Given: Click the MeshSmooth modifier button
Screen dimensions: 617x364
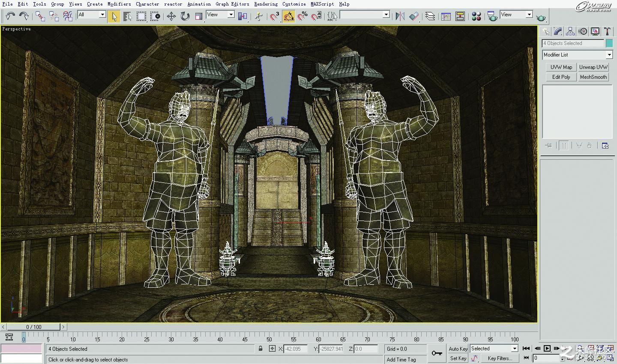Looking at the screenshot, I should pos(593,77).
